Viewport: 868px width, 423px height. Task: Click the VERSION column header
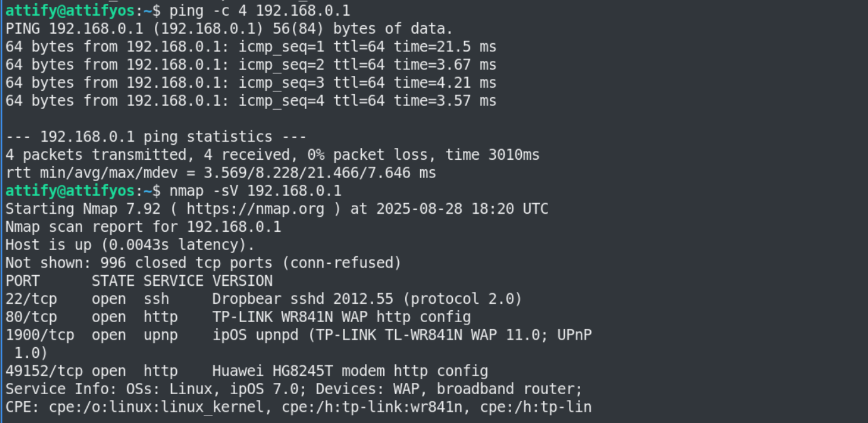tap(242, 281)
